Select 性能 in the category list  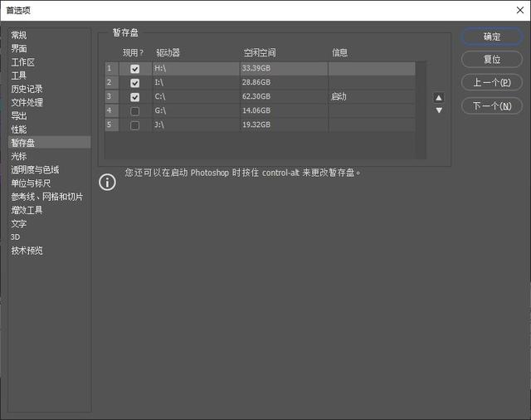[x=19, y=129]
